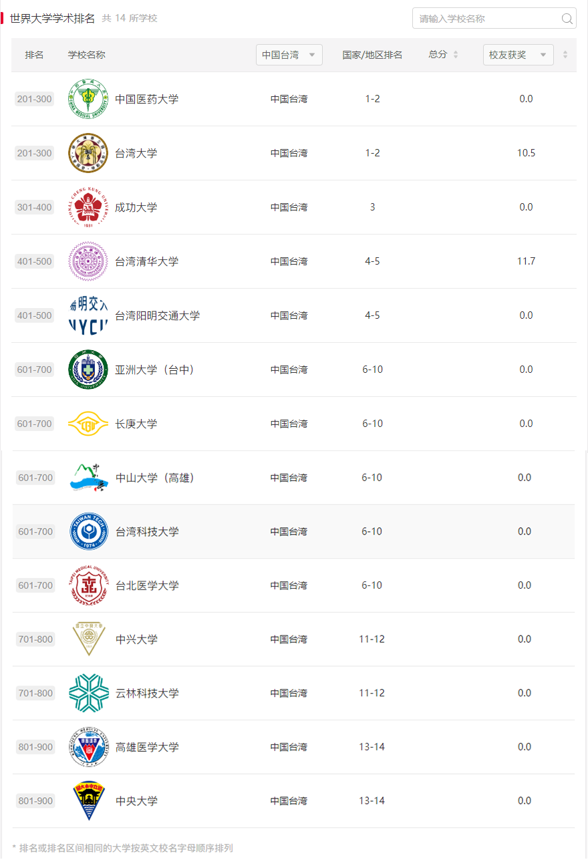Click 成功大学 red flower logo
Viewport: 588px width, 868px height.
click(88, 207)
